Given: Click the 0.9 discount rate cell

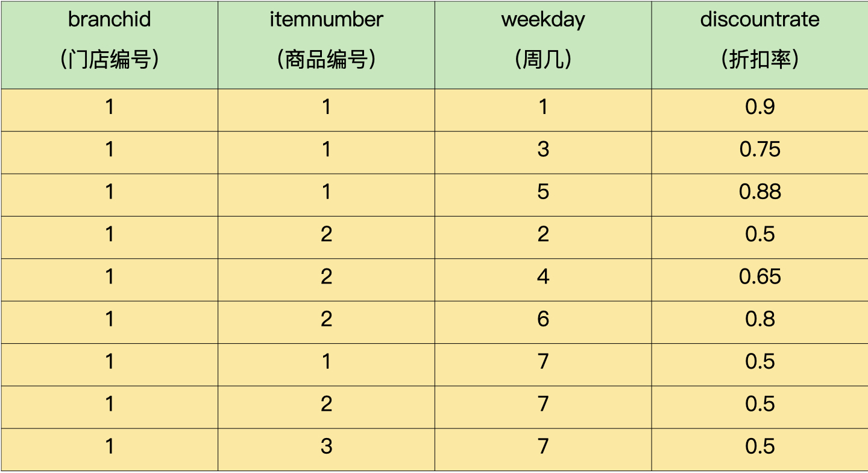Looking at the screenshot, I should click(759, 107).
